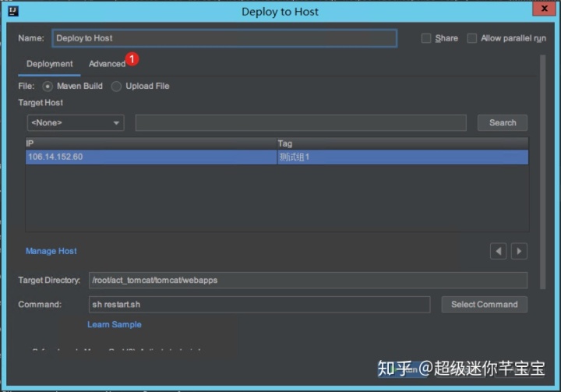Open the <None> target host dropdown

click(76, 123)
